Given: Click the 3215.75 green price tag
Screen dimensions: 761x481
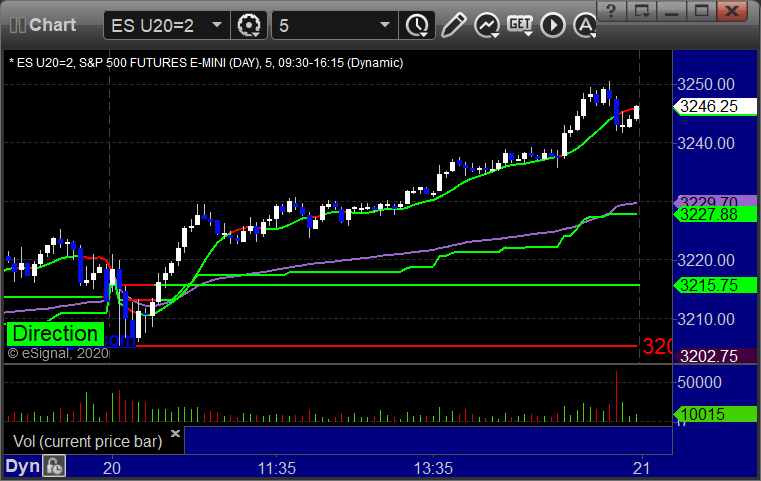Looking at the screenshot, I should pos(715,285).
